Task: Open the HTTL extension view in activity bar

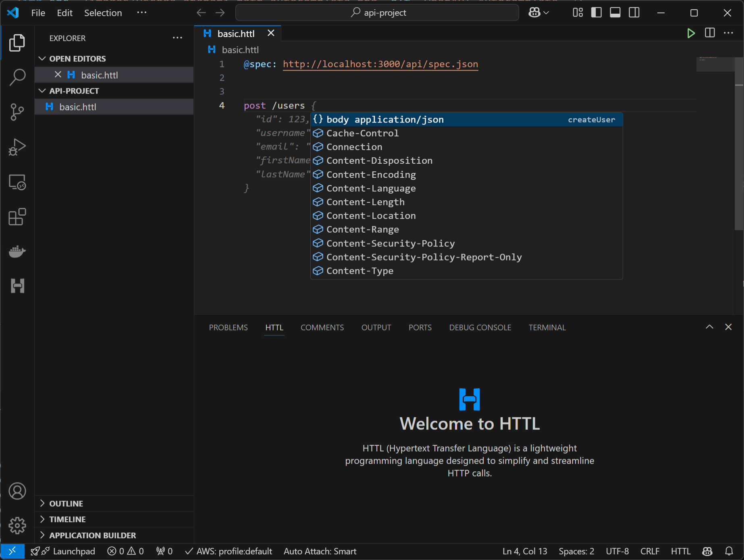Action: pos(17,286)
